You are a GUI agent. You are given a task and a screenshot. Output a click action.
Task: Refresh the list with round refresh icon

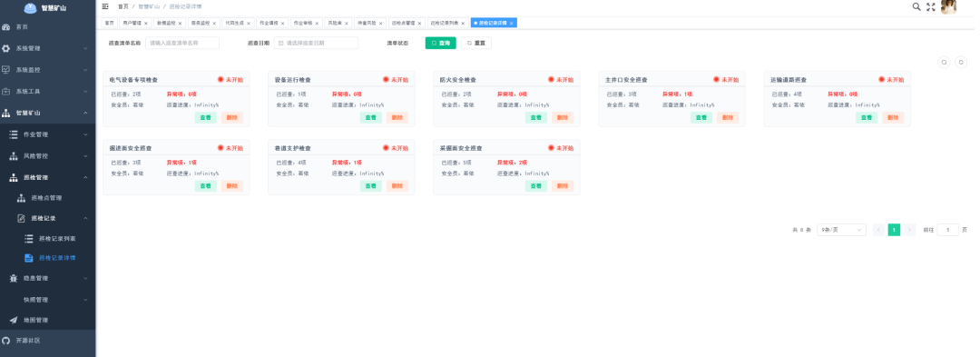(x=961, y=62)
